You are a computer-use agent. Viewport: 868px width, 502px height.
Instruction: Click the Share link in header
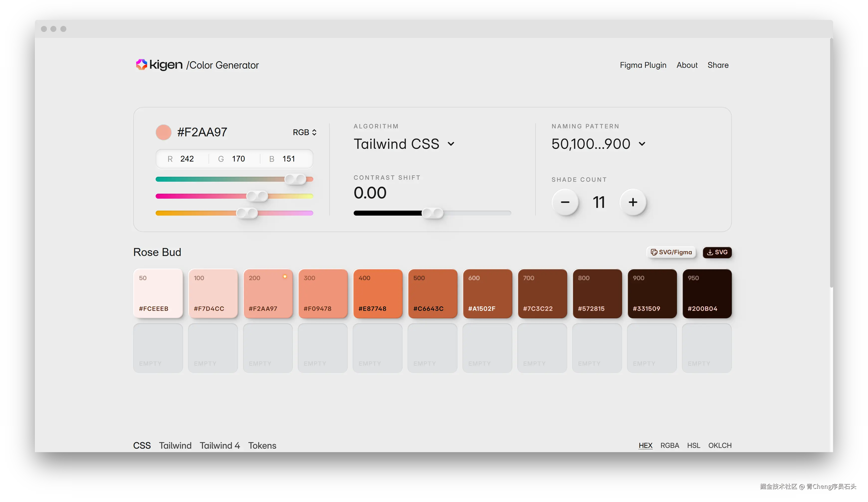pos(718,65)
